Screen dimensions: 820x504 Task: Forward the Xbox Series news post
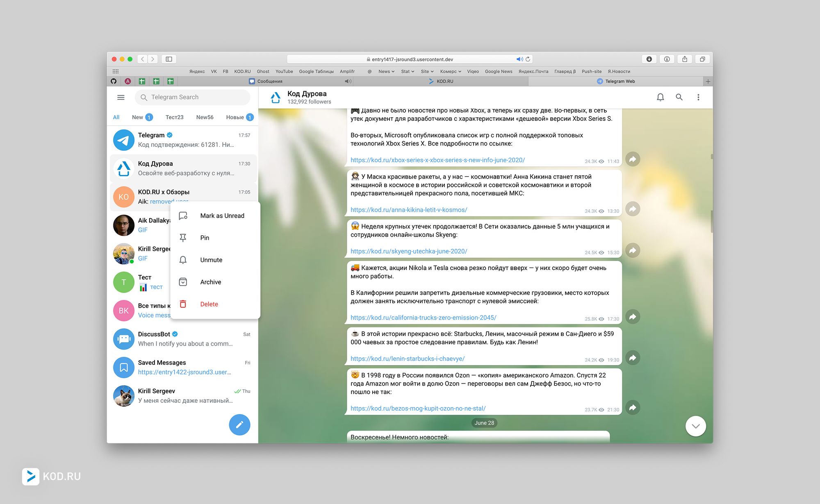[633, 159]
